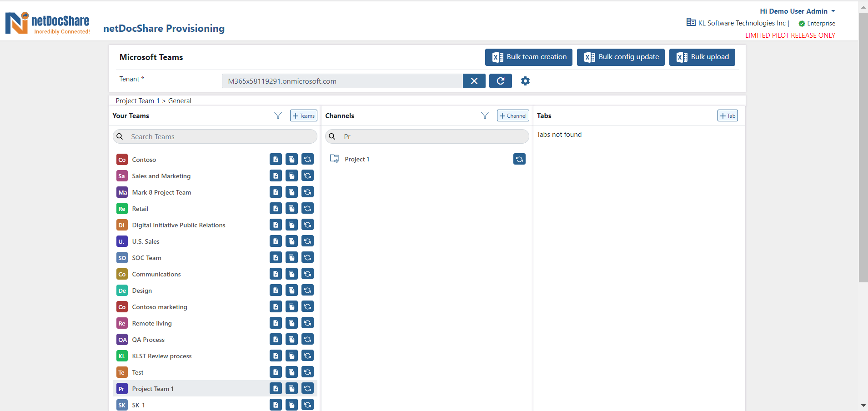Click Bulk upload button

(702, 57)
